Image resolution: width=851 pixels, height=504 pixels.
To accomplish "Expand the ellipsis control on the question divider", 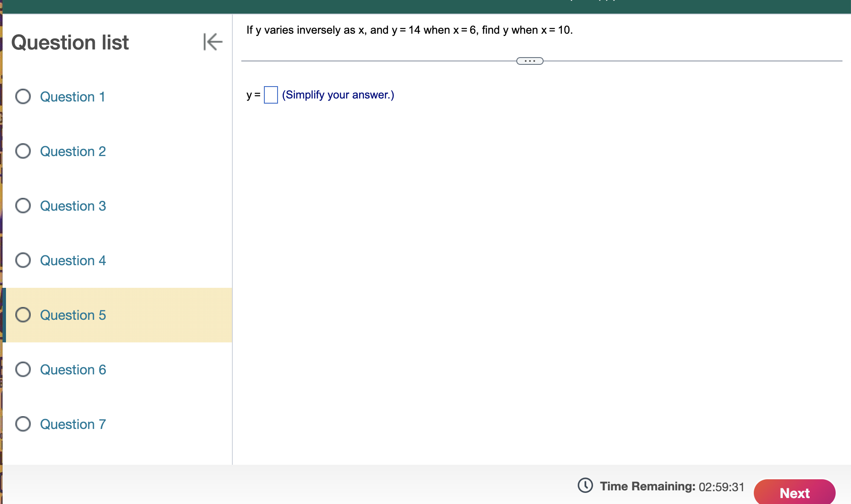I will tap(530, 61).
